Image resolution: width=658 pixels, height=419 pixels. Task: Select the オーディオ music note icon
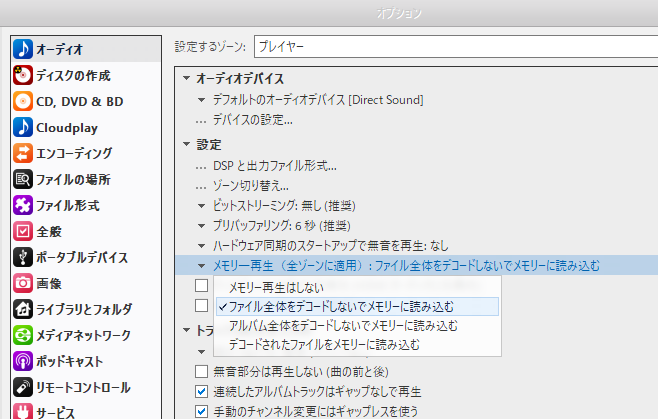coord(23,49)
